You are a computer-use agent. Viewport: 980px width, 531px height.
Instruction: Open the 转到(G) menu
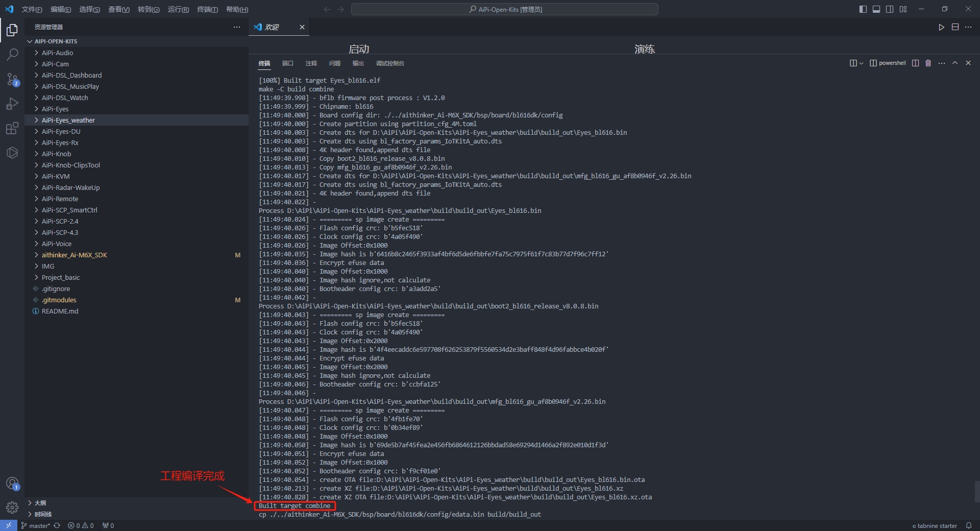[149, 9]
